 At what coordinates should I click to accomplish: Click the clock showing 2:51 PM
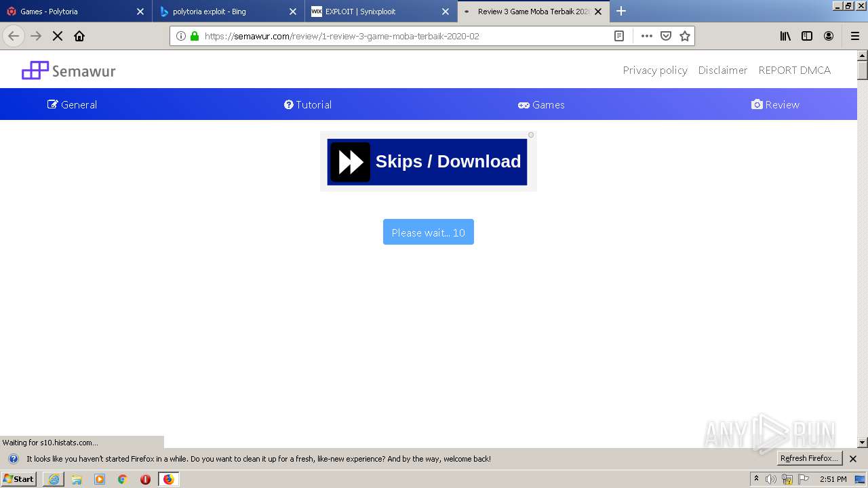833,479
